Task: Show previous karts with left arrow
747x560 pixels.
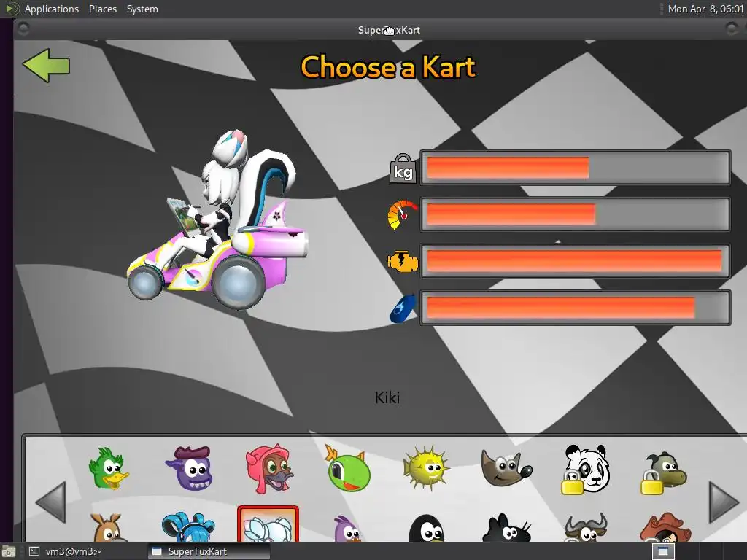Action: coord(50,502)
